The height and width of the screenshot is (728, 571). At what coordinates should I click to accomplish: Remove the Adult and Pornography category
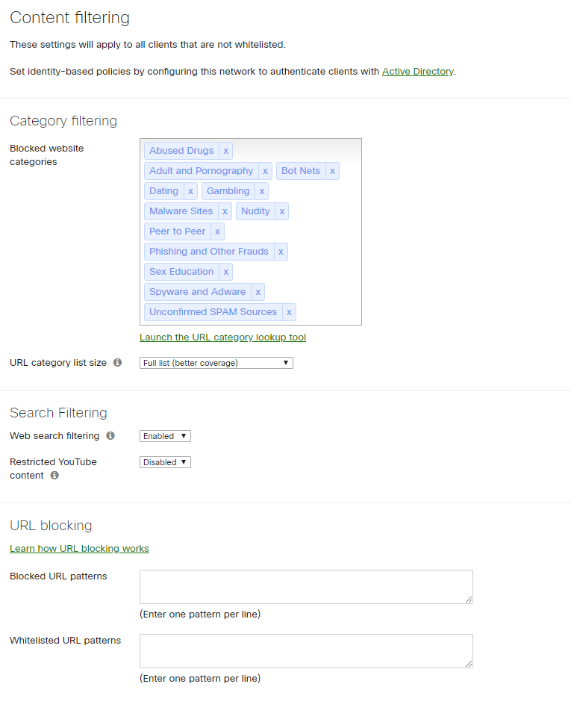(265, 171)
